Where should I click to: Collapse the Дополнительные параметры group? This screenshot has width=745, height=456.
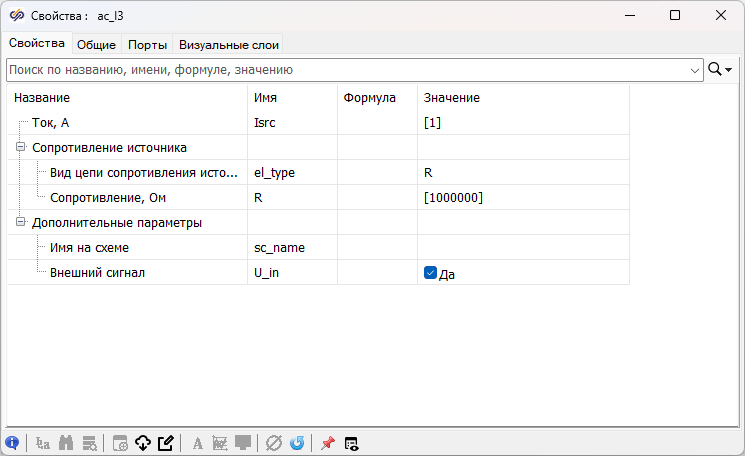click(x=20, y=222)
